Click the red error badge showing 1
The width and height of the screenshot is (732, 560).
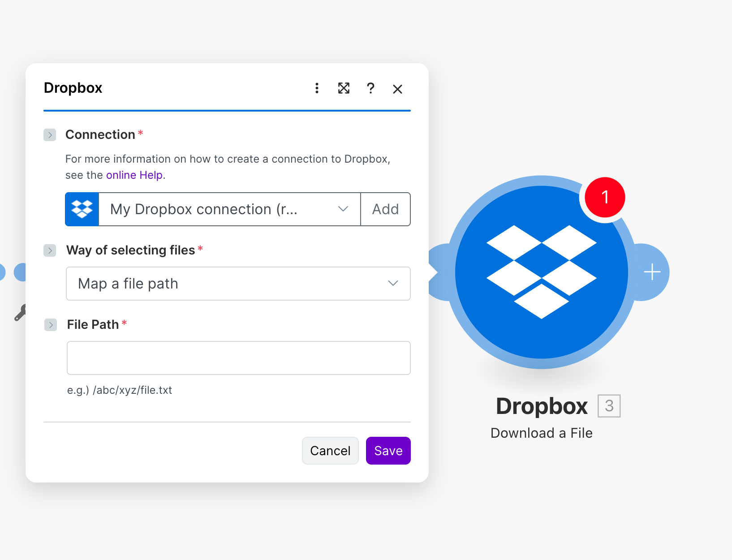605,197
